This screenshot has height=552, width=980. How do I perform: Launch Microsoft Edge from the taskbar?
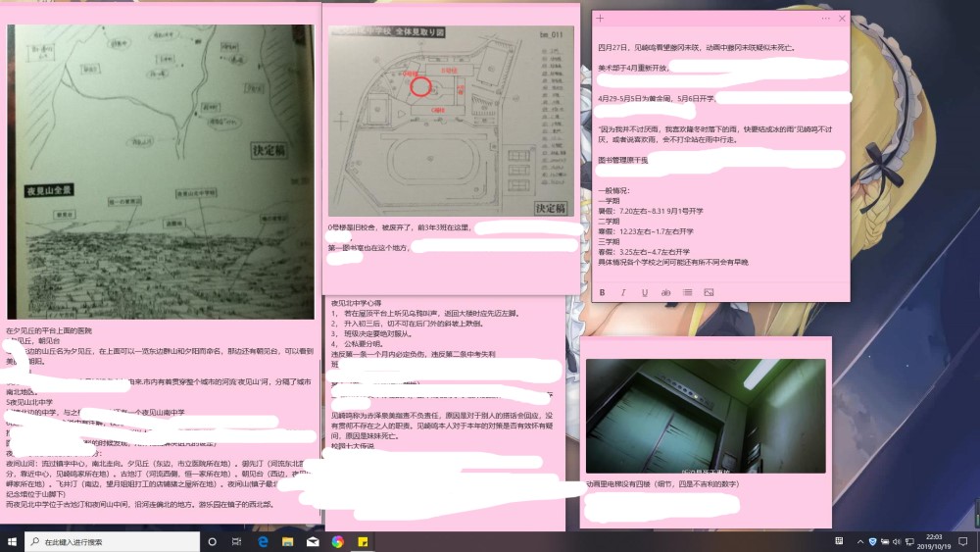coord(263,541)
